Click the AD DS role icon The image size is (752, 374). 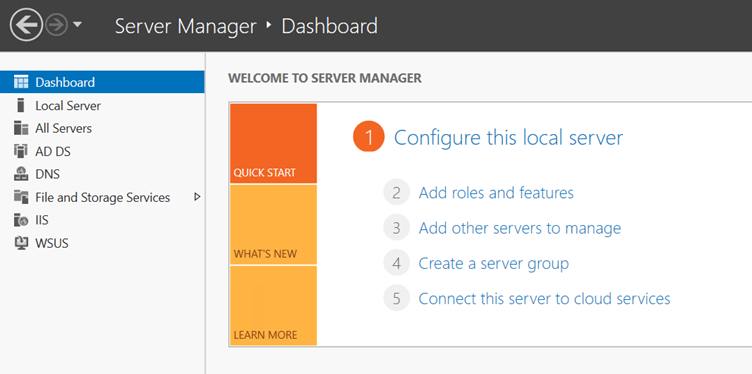21,151
